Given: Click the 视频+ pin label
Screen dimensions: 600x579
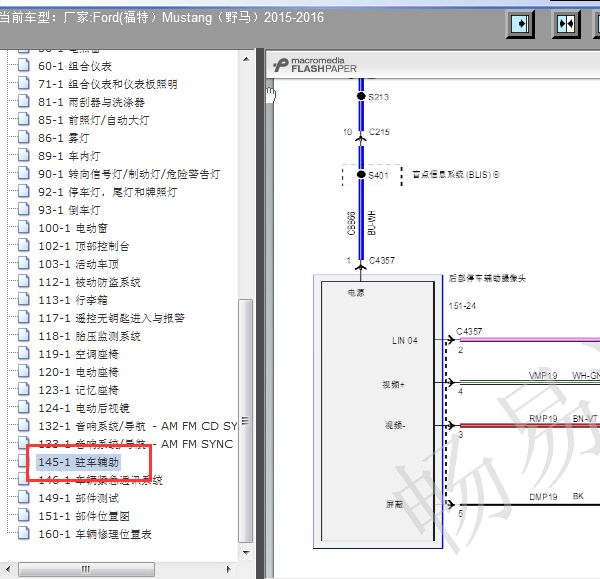Looking at the screenshot, I should [x=393, y=384].
